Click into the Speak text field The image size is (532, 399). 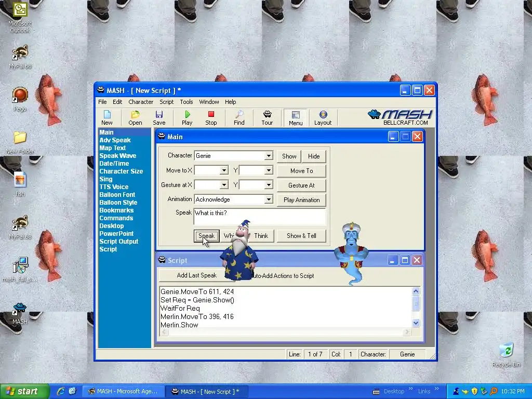click(260, 217)
